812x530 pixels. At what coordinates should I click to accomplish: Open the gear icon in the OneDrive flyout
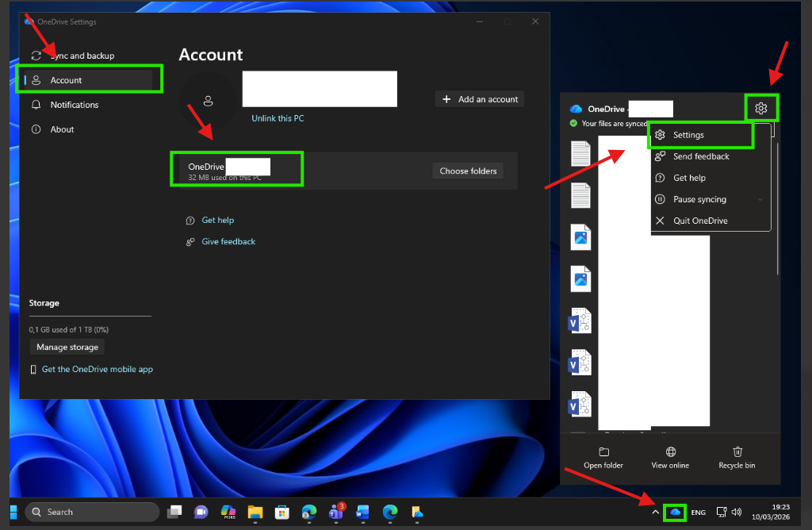(x=760, y=108)
